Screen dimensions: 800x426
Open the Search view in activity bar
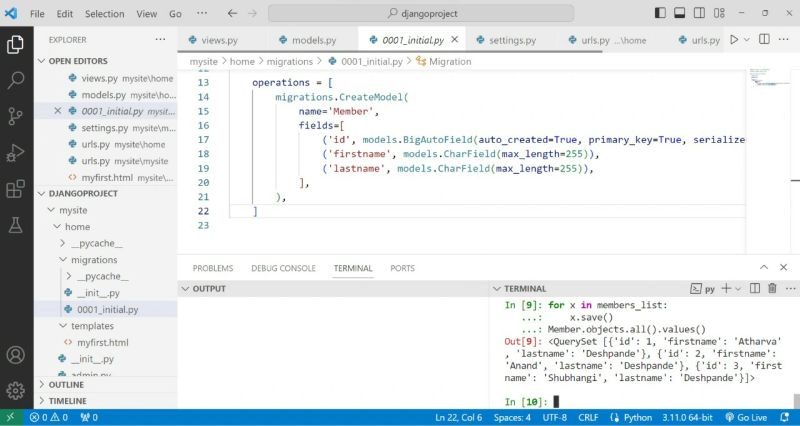pos(15,80)
